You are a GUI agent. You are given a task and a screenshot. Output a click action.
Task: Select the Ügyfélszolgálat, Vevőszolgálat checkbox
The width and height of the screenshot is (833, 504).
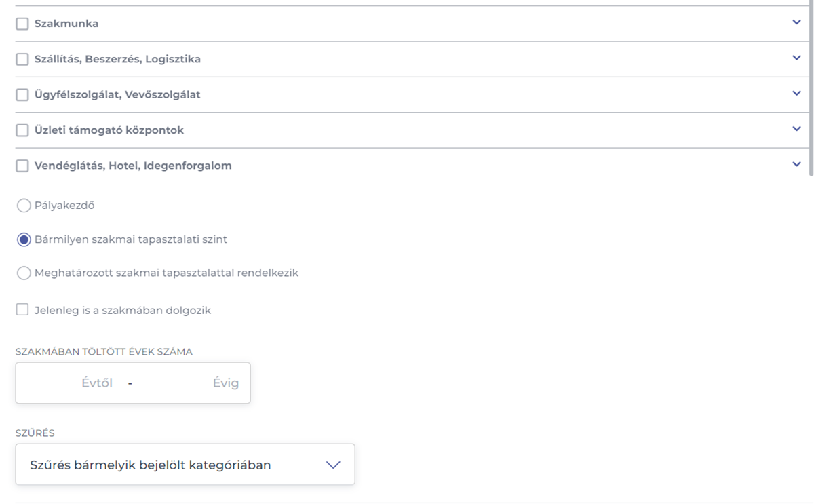click(22, 95)
